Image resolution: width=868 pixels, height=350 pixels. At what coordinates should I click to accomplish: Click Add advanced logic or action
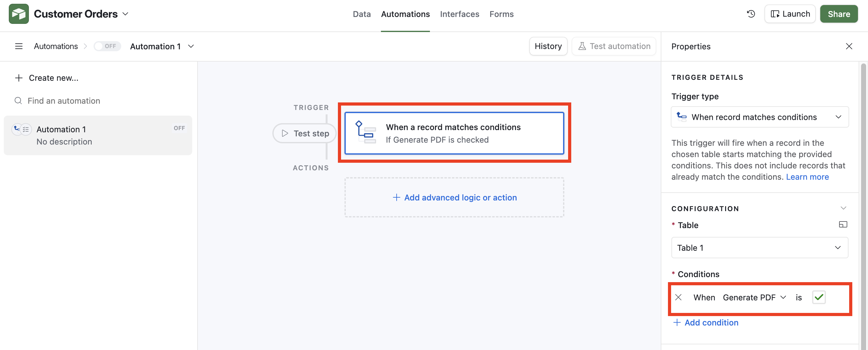(x=454, y=197)
